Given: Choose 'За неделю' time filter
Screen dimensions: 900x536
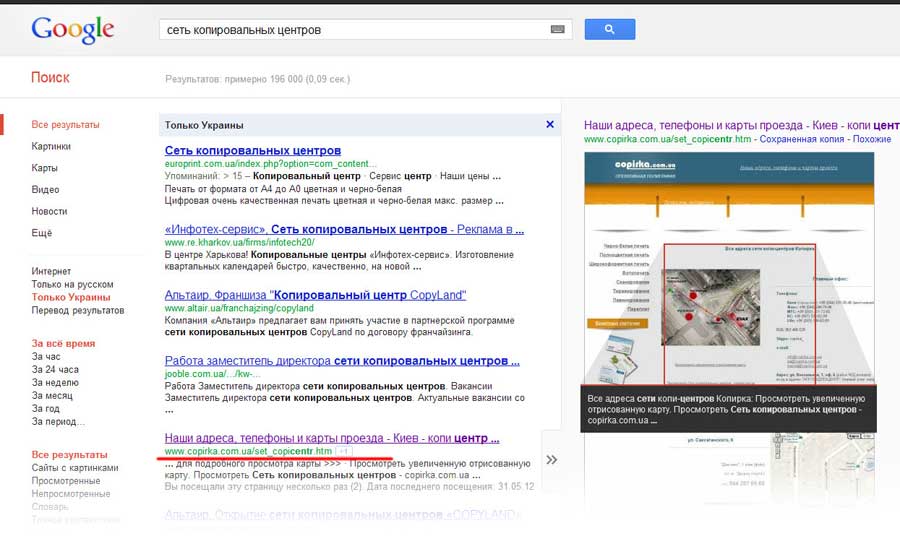Looking at the screenshot, I should click(55, 383).
